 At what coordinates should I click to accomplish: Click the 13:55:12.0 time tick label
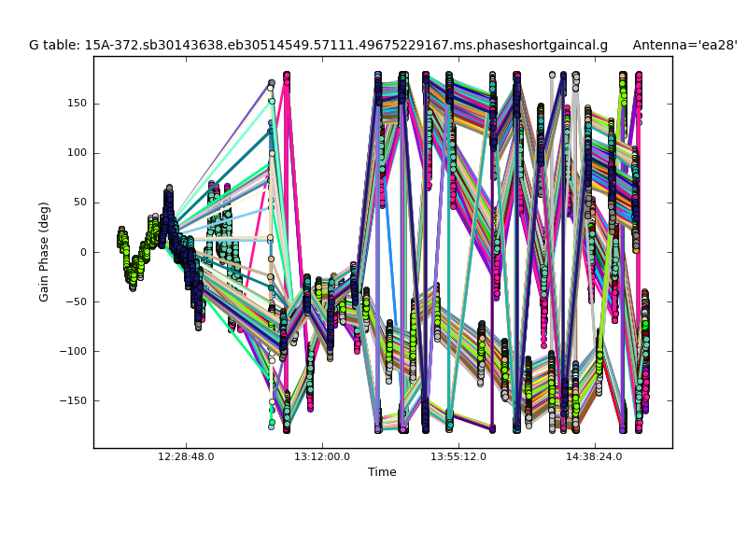tap(458, 457)
